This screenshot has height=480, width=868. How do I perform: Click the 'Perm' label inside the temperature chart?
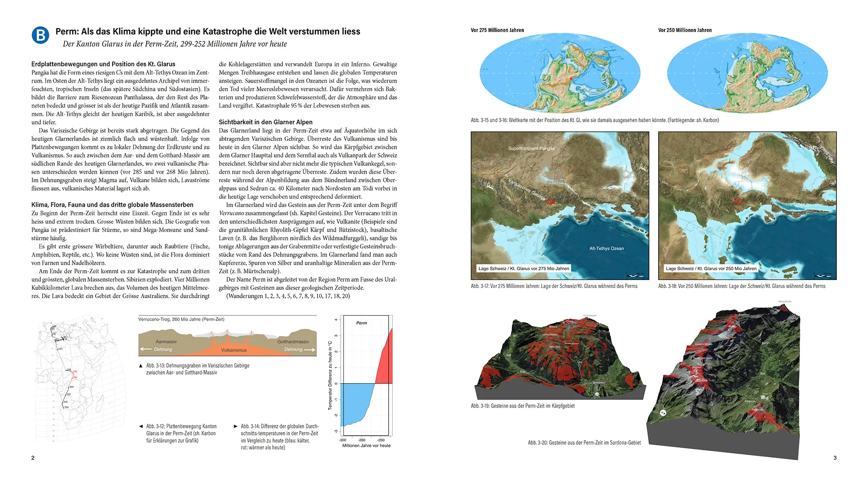362,323
